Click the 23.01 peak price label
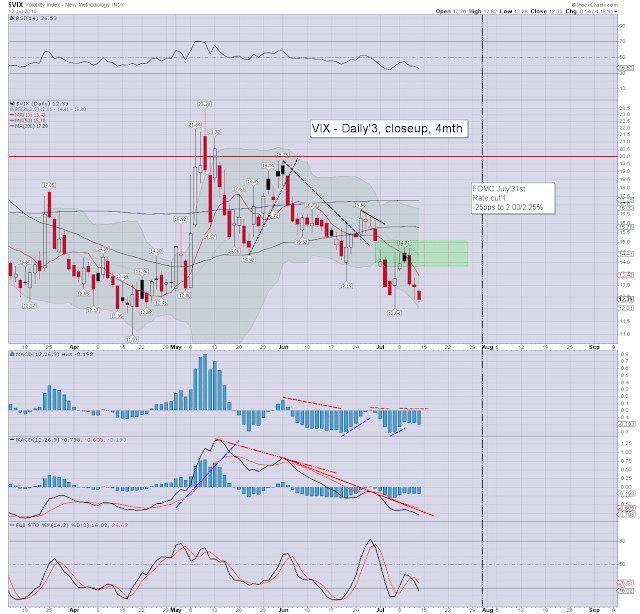640x614 pixels. (205, 105)
